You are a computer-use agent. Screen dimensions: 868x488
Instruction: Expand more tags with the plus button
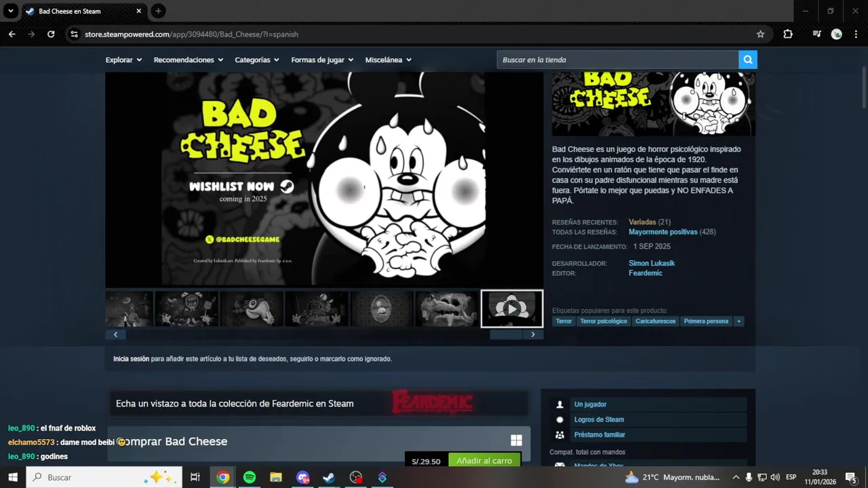(x=738, y=321)
